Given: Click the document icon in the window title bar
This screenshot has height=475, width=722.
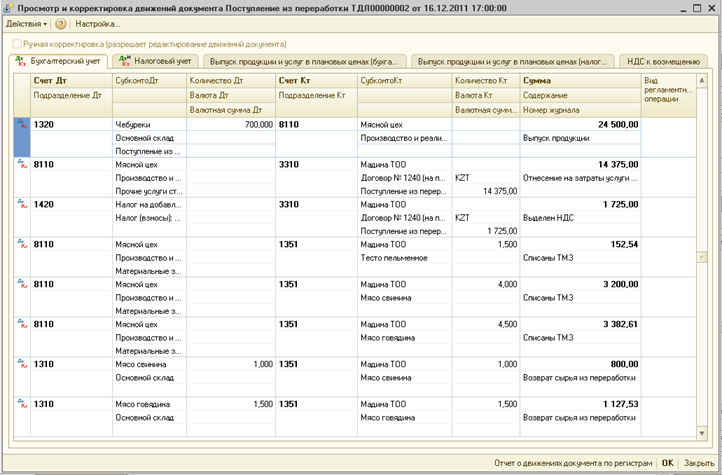Looking at the screenshot, I should pos(8,7).
